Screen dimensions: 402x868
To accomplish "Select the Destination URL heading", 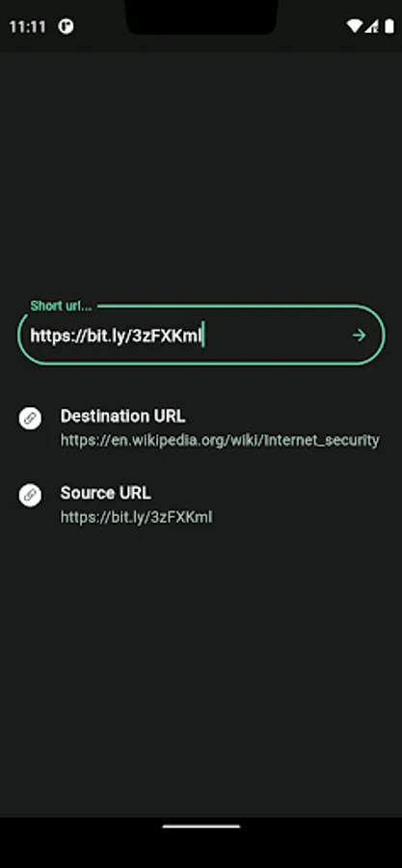I will (x=122, y=417).
